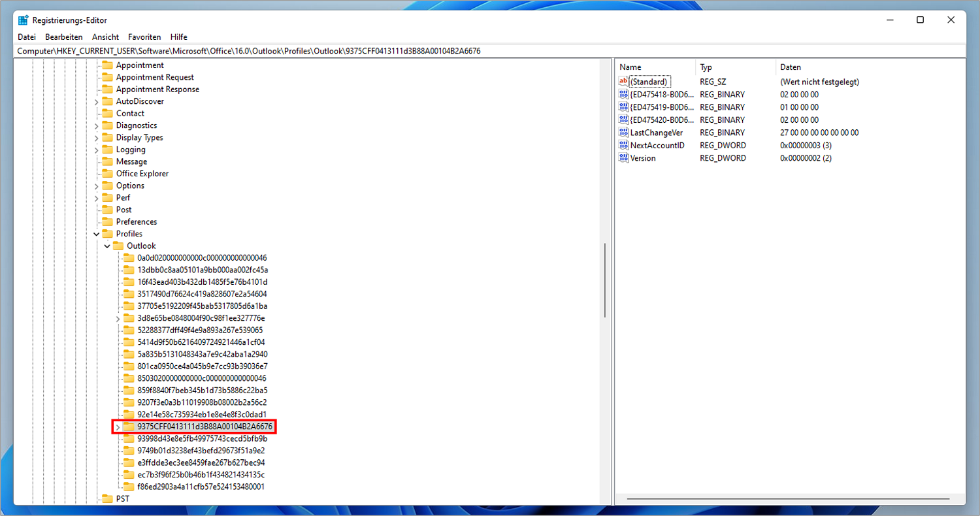Maximize the Registrierungs-Editor window
Viewport: 980px width, 516px height.
920,20
